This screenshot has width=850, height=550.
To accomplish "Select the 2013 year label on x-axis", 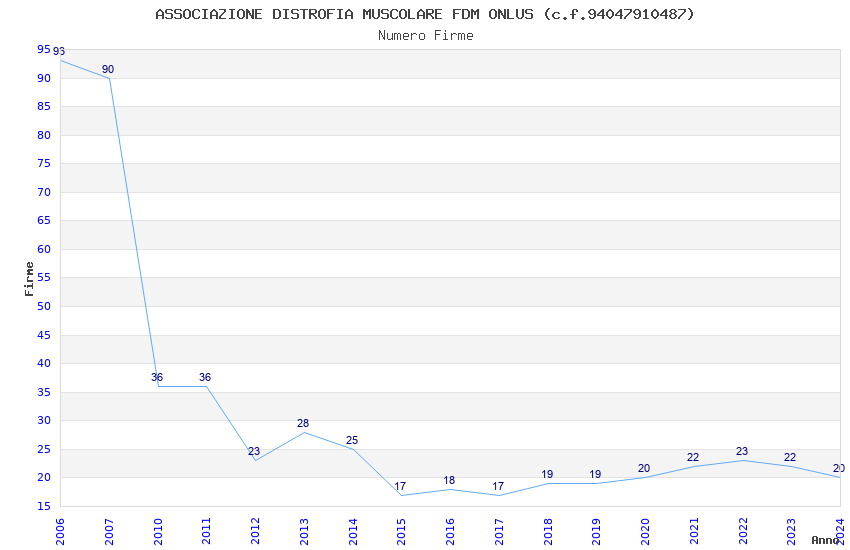I will click(x=304, y=531).
